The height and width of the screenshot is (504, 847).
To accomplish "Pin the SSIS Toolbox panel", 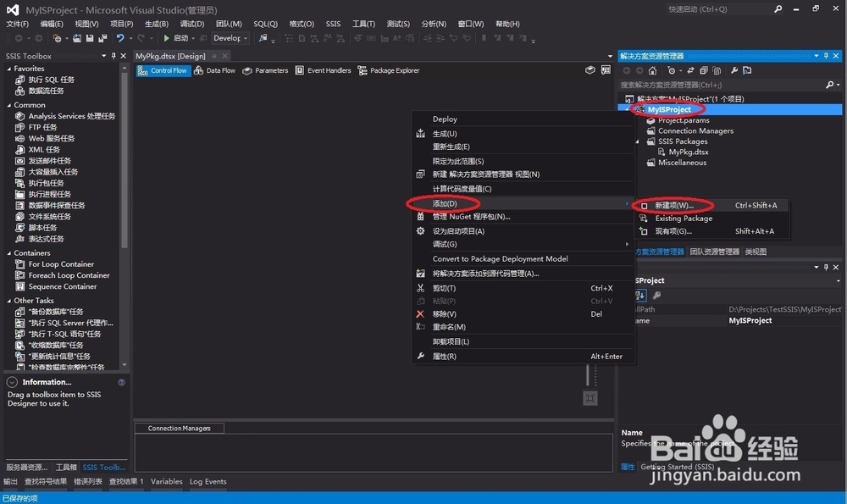I will [x=113, y=56].
